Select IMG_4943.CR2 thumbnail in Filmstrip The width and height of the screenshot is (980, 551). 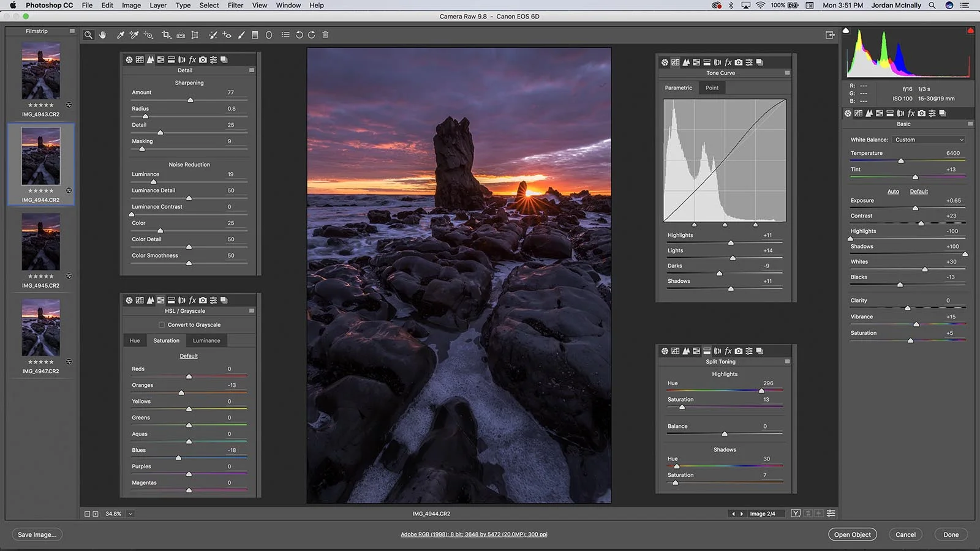[41, 71]
